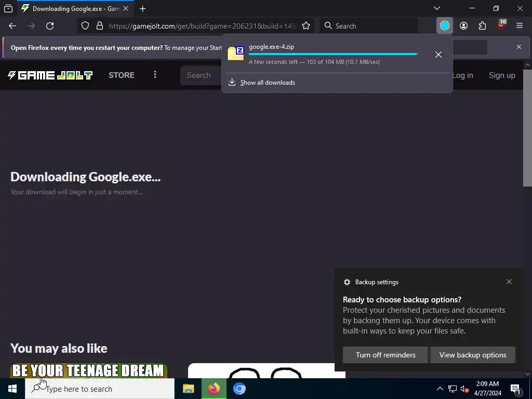Open Backup settings gear icon
Image resolution: width=532 pixels, height=399 pixels.
(x=347, y=282)
